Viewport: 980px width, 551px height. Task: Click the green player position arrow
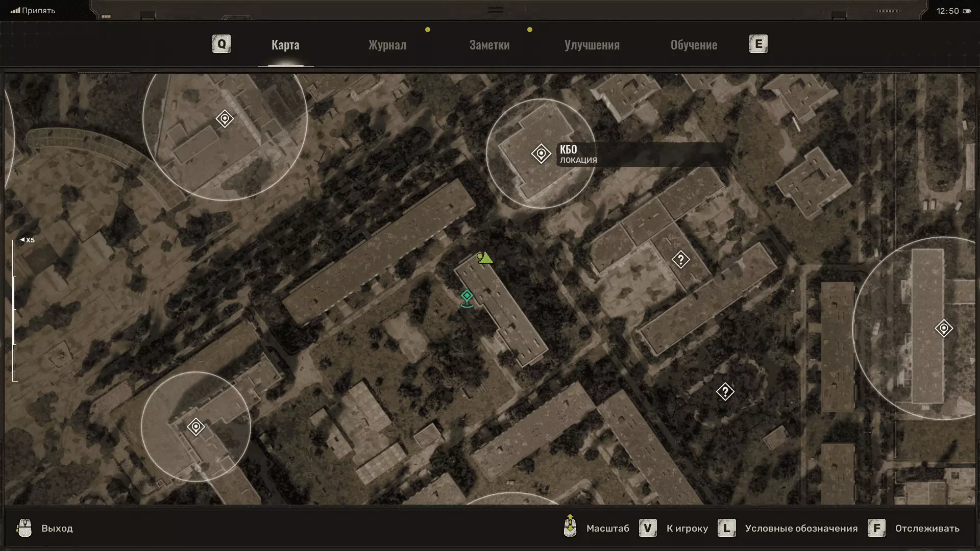pos(485,258)
